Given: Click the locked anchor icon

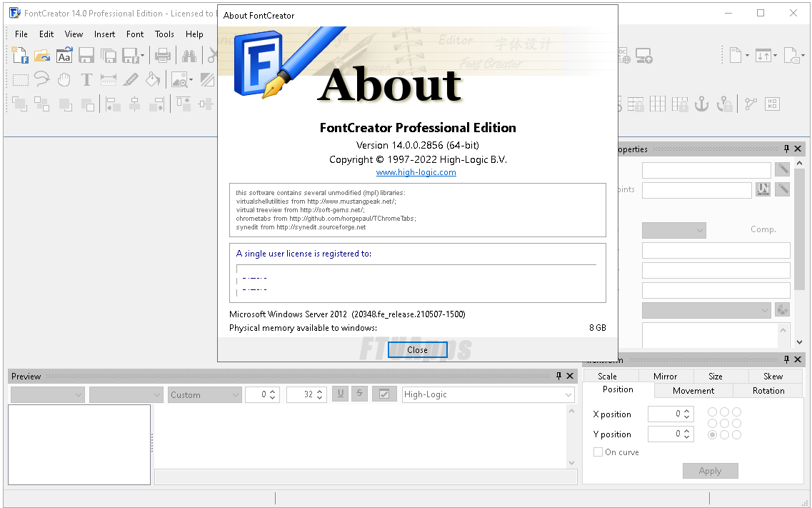Looking at the screenshot, I should (x=724, y=104).
